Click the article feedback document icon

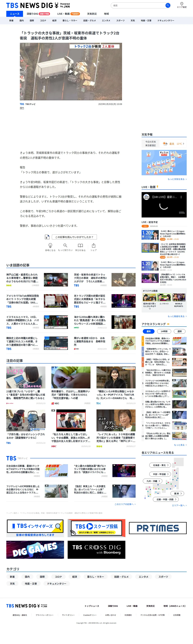tap(47, 237)
